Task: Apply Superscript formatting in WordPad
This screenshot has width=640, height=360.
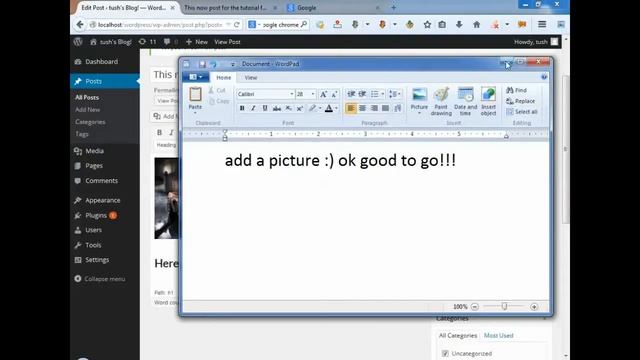Action: [300, 108]
